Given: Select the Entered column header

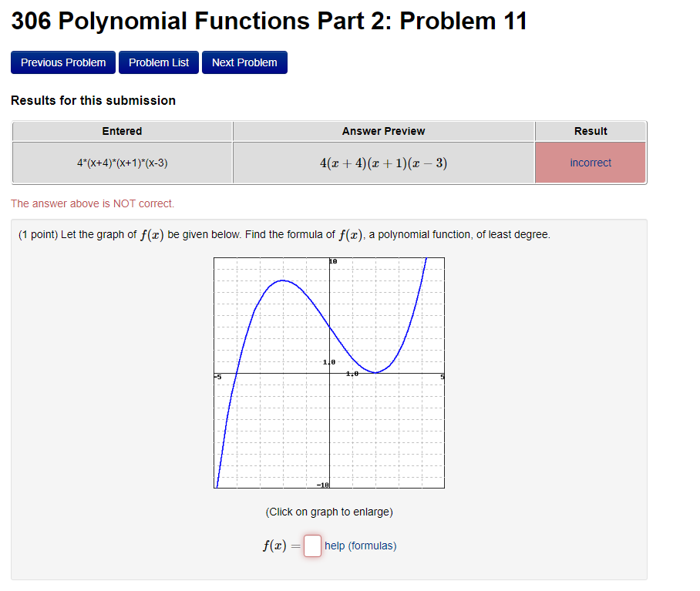Looking at the screenshot, I should (122, 131).
